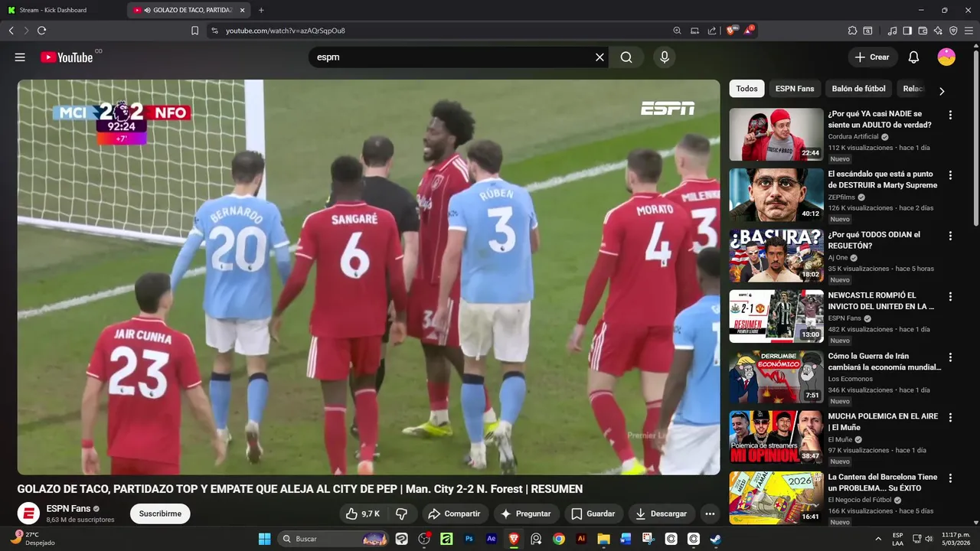Open Brave VPN shield icon
The height and width of the screenshot is (551, 980).
(953, 31)
